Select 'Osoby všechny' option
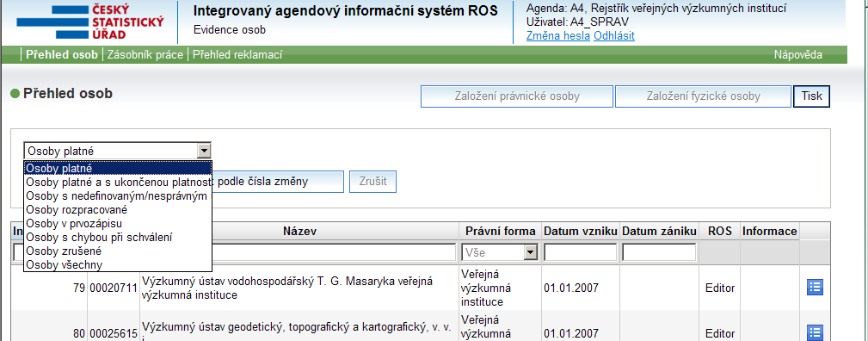Image resolution: width=868 pixels, height=341 pixels. pyautogui.click(x=118, y=265)
